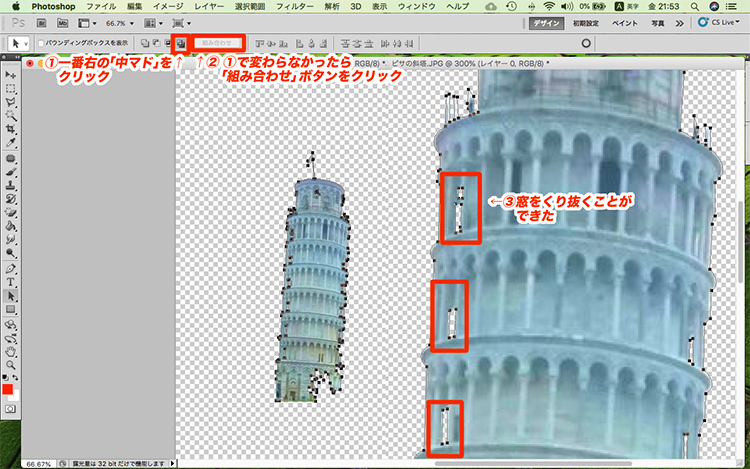750x469 pixels.
Task: Select the Polygonal Lasso tool
Action: pyautogui.click(x=10, y=102)
